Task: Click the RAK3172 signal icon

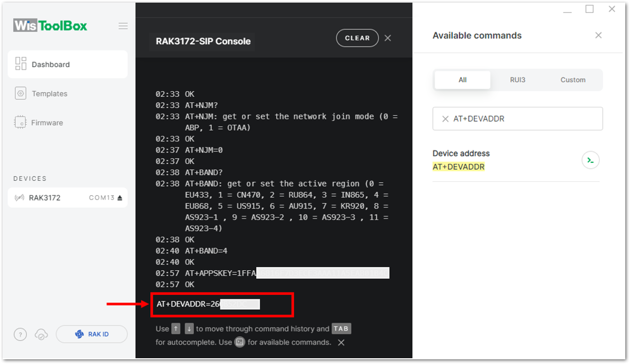Action: coord(20,198)
